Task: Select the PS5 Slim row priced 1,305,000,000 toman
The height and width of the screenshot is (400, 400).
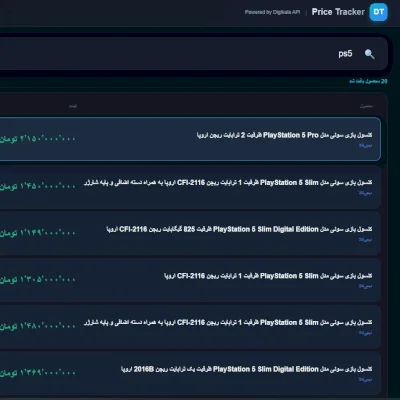Action: pyautogui.click(x=190, y=280)
